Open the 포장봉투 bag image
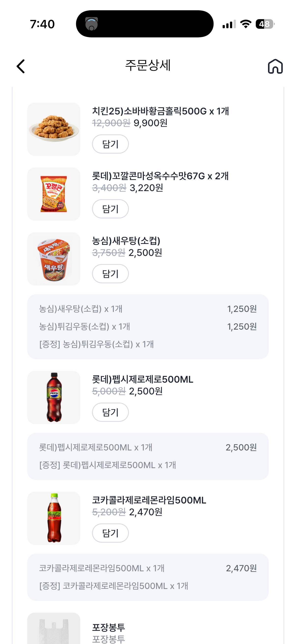The image size is (296, 644). coord(54,628)
